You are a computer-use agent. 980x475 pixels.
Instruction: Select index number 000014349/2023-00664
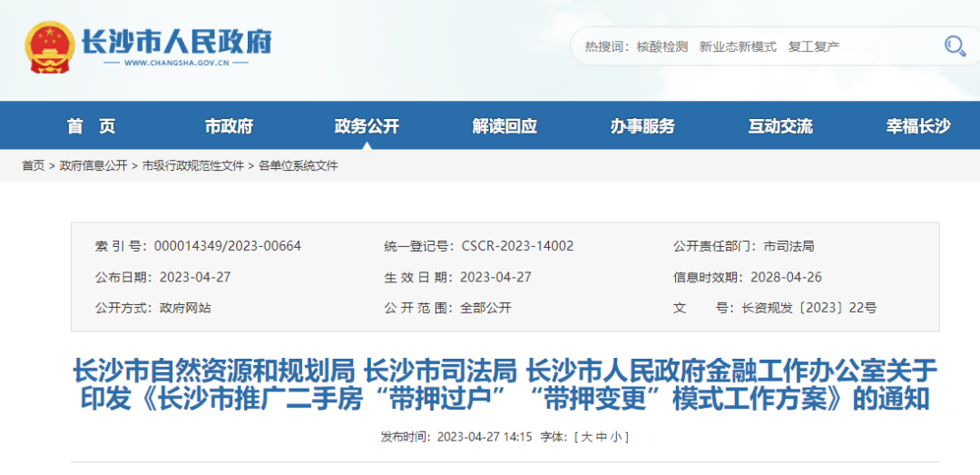228,246
